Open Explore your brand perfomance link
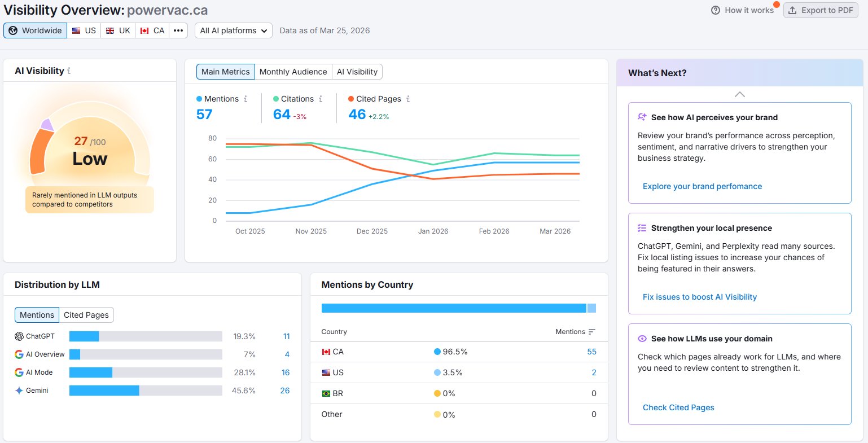This screenshot has height=443, width=868. point(702,186)
